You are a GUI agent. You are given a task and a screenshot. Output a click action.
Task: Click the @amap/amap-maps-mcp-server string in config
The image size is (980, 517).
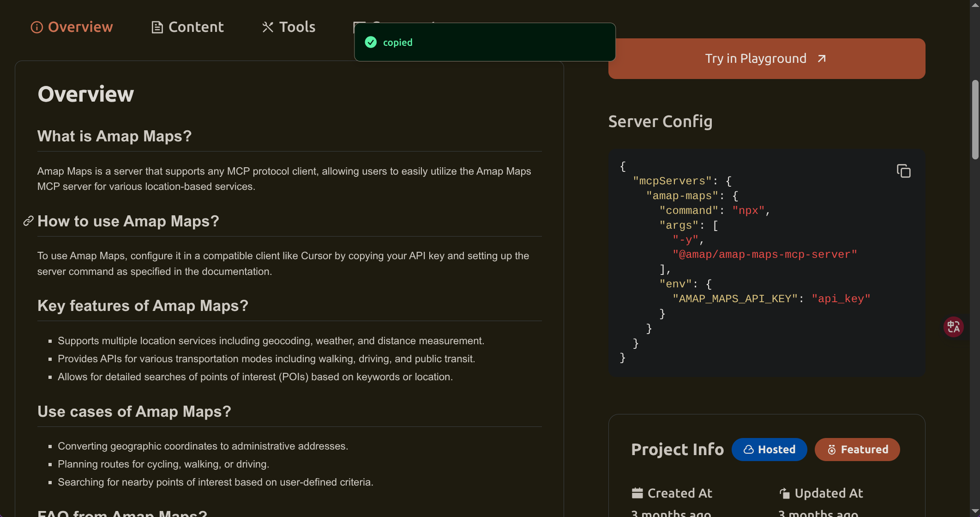(764, 255)
